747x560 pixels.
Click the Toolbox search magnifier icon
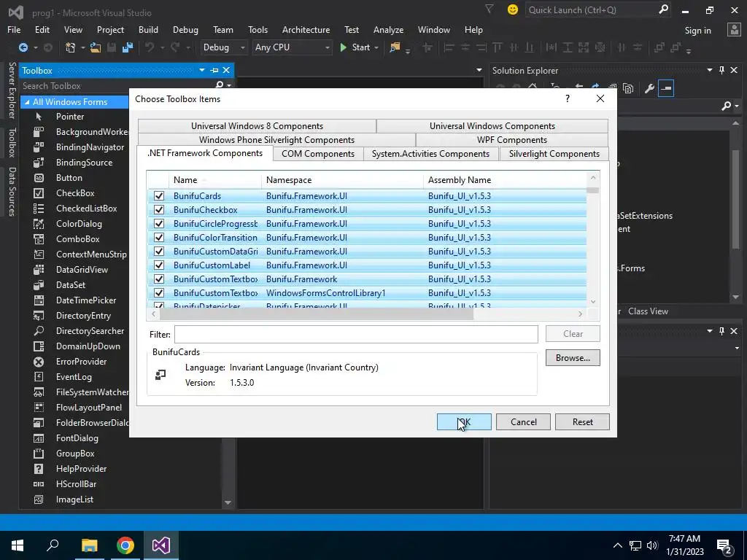pos(219,85)
